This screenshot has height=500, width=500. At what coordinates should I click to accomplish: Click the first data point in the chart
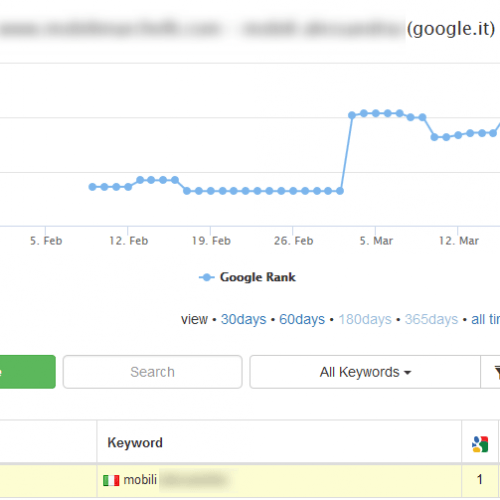click(x=92, y=187)
